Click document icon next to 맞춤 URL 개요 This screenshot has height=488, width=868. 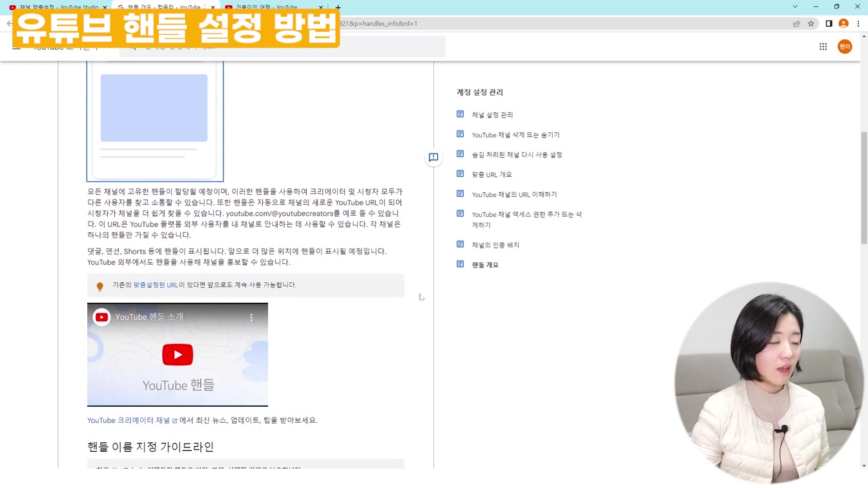click(x=460, y=174)
